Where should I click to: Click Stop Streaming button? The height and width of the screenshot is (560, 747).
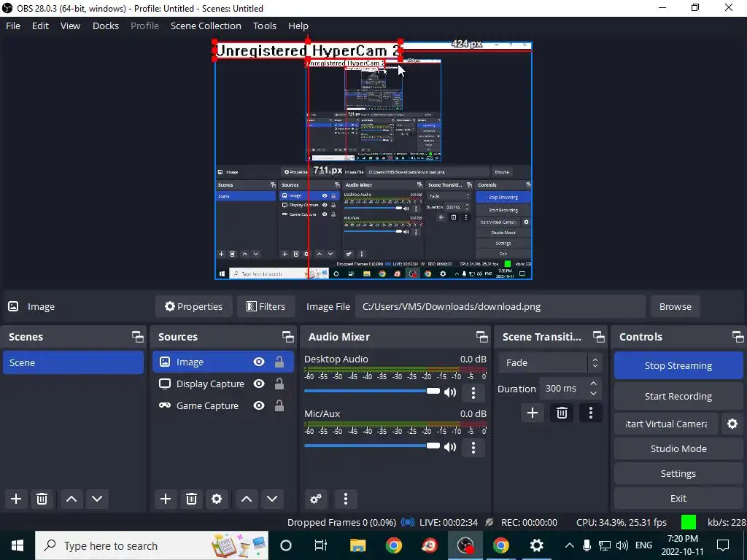(678, 366)
